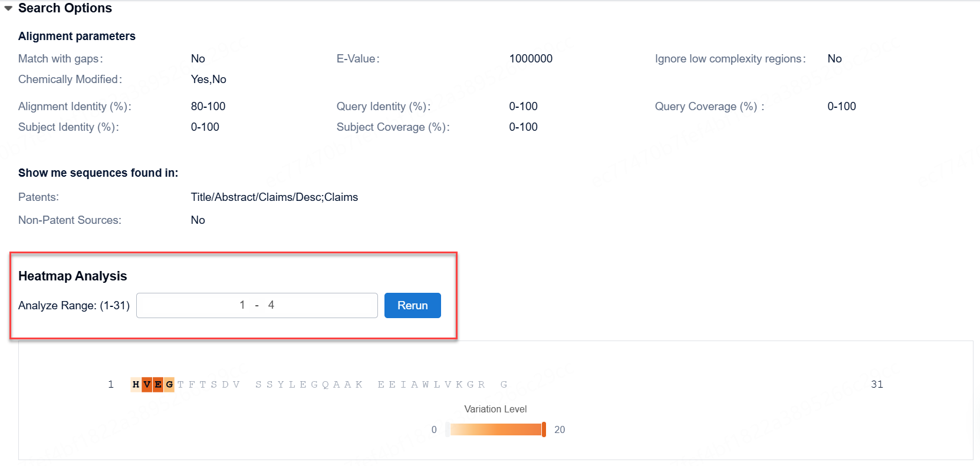Click the blue Rerun button
The image size is (980, 466).
click(x=412, y=305)
